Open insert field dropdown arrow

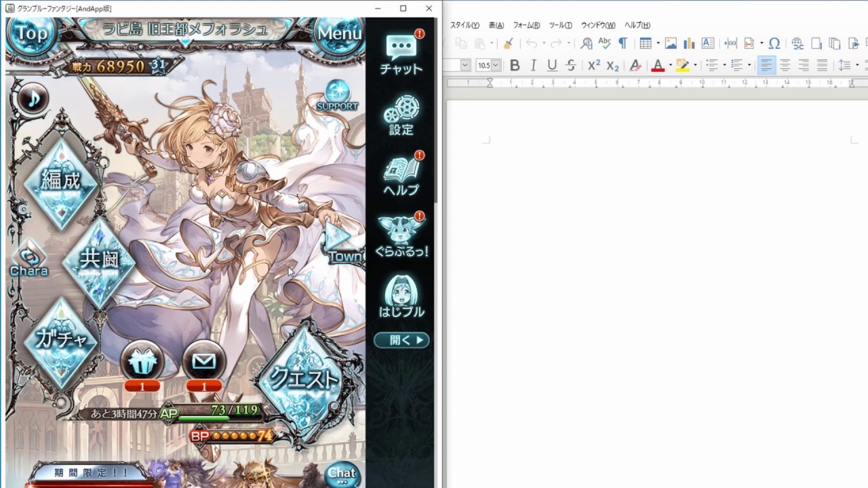(762, 43)
